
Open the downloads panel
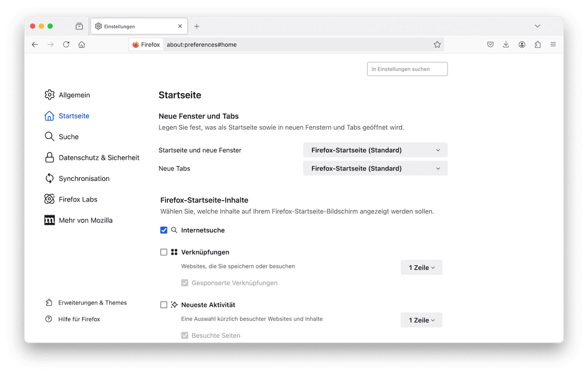tap(506, 44)
